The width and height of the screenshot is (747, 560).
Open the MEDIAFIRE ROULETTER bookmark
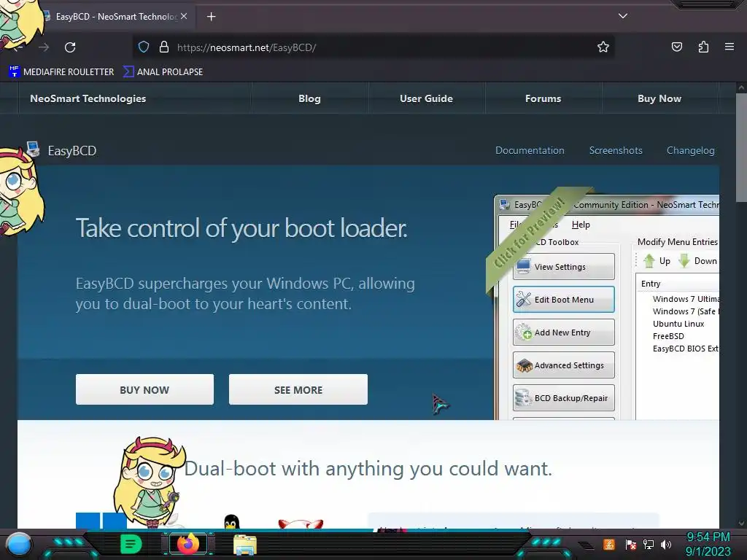click(61, 72)
